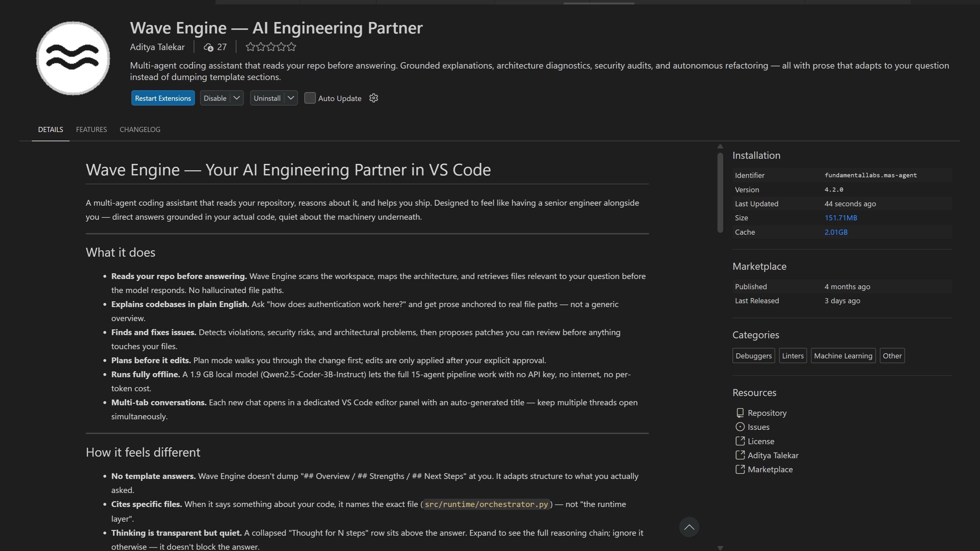Click the Restart Extensions button
This screenshot has height=551, width=980.
tap(163, 98)
